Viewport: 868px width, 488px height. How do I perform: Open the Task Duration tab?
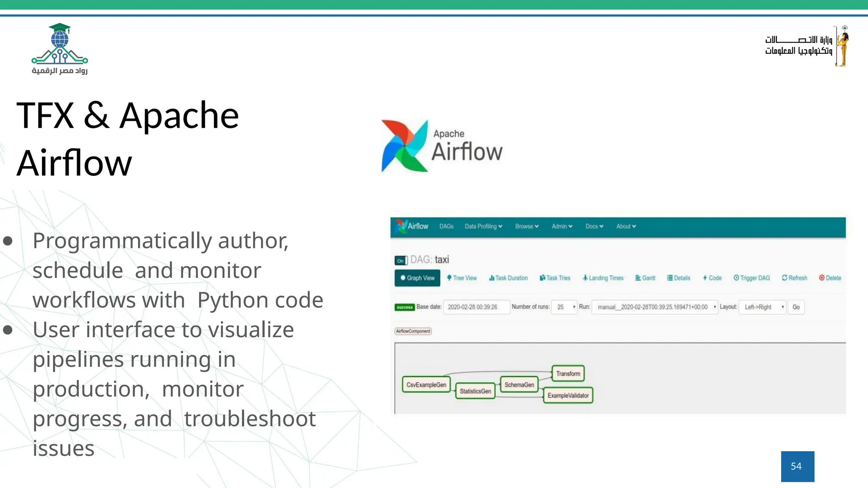click(508, 278)
